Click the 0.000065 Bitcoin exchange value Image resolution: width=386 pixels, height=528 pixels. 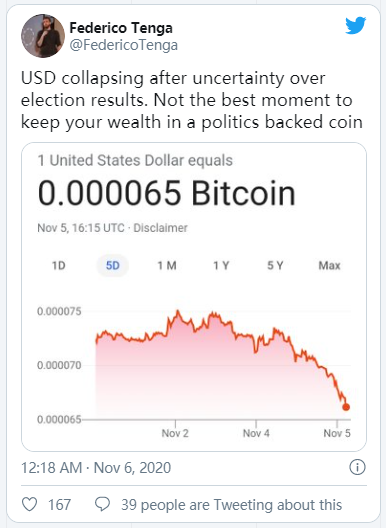[167, 193]
